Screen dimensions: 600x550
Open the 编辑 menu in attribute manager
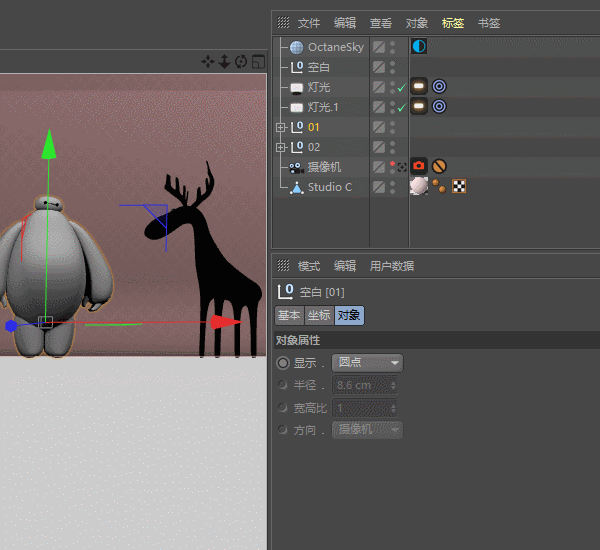tap(345, 266)
